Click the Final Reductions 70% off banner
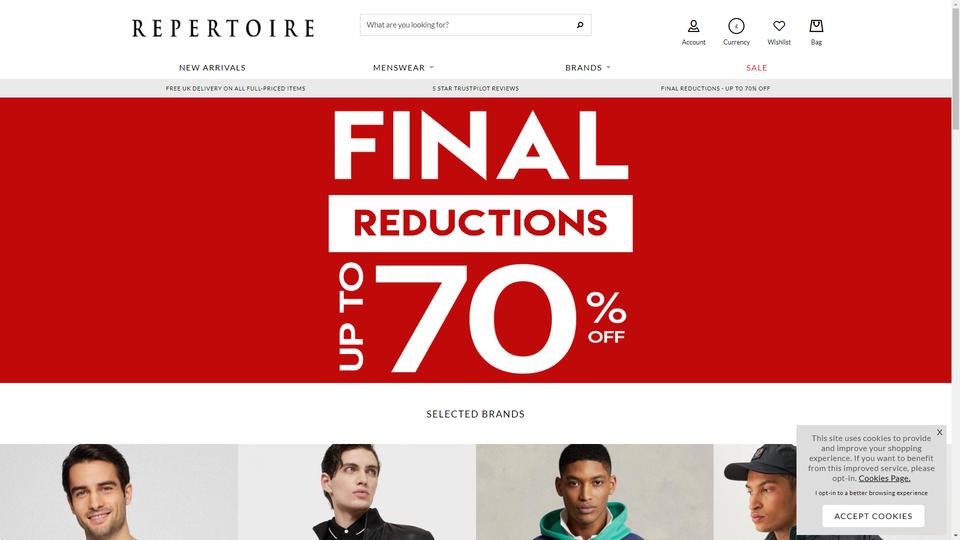The width and height of the screenshot is (960, 540). point(476,240)
